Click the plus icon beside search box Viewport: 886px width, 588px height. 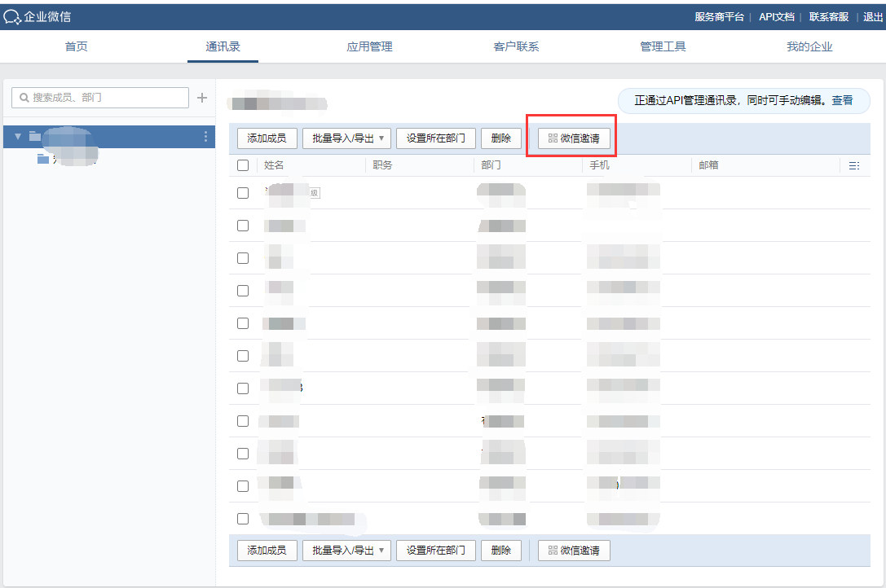click(x=202, y=98)
